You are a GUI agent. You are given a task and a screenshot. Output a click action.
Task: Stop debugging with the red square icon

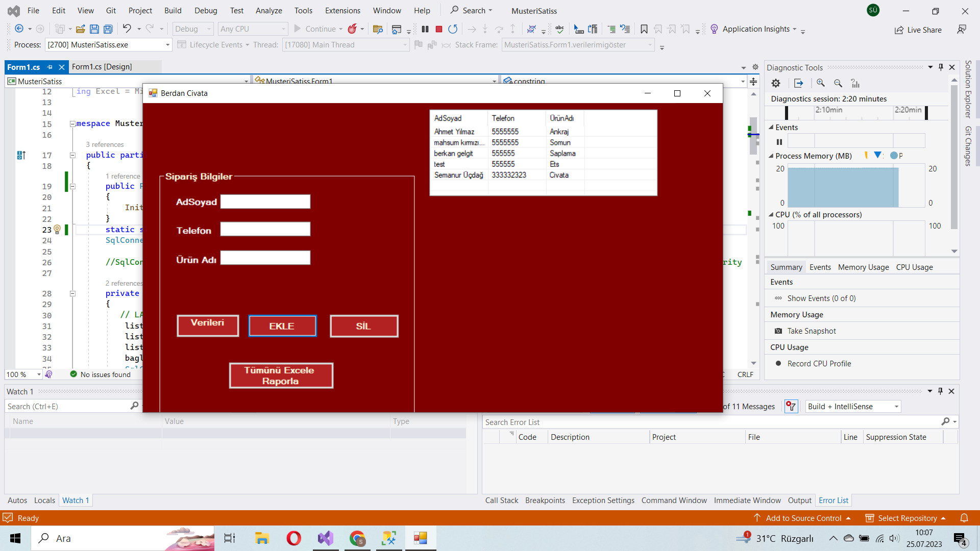pos(438,29)
